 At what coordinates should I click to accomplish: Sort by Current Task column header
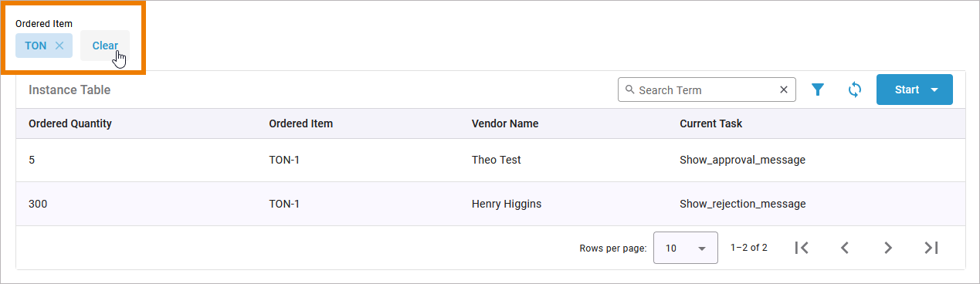tap(710, 123)
